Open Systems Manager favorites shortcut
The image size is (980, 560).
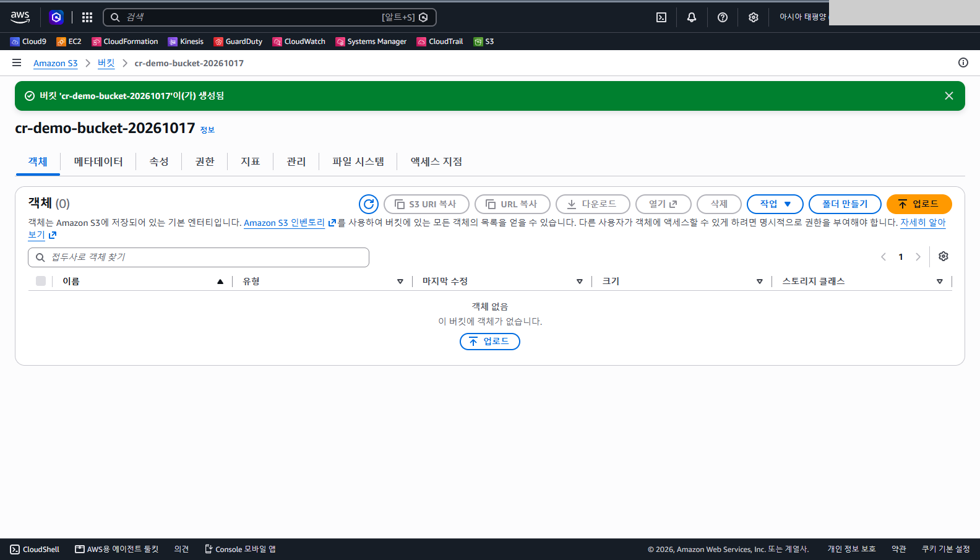[x=371, y=41]
